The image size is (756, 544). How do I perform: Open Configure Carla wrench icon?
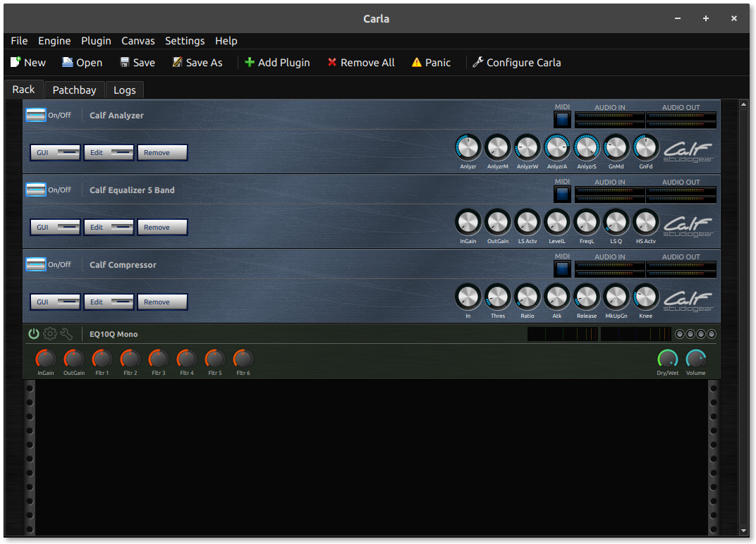click(477, 63)
